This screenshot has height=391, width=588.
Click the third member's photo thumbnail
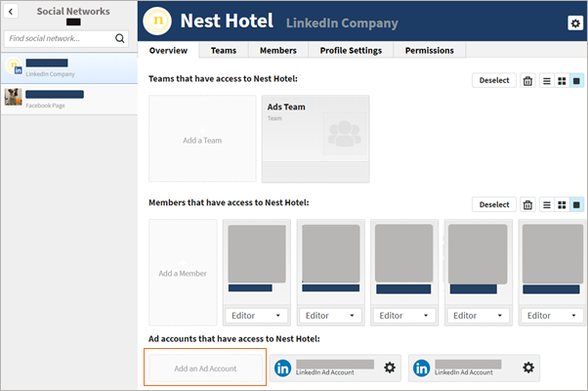coord(403,253)
